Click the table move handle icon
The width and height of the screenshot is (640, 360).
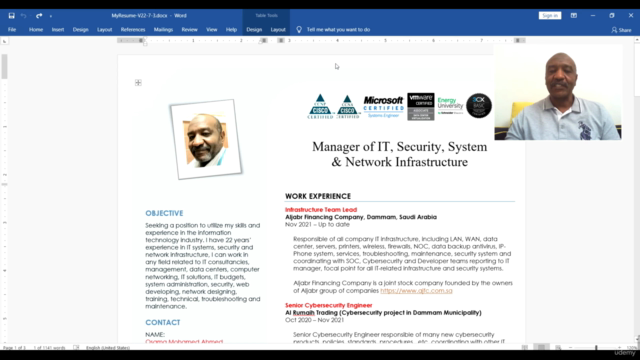coord(138,83)
